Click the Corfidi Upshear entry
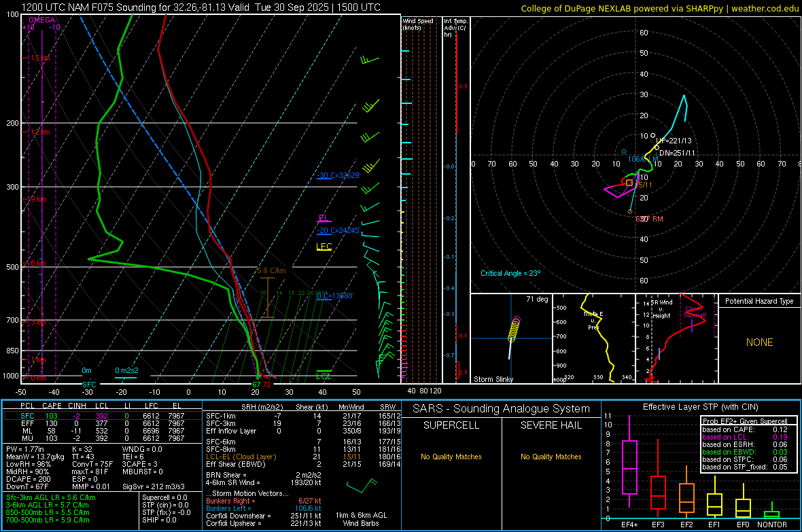 264,523
